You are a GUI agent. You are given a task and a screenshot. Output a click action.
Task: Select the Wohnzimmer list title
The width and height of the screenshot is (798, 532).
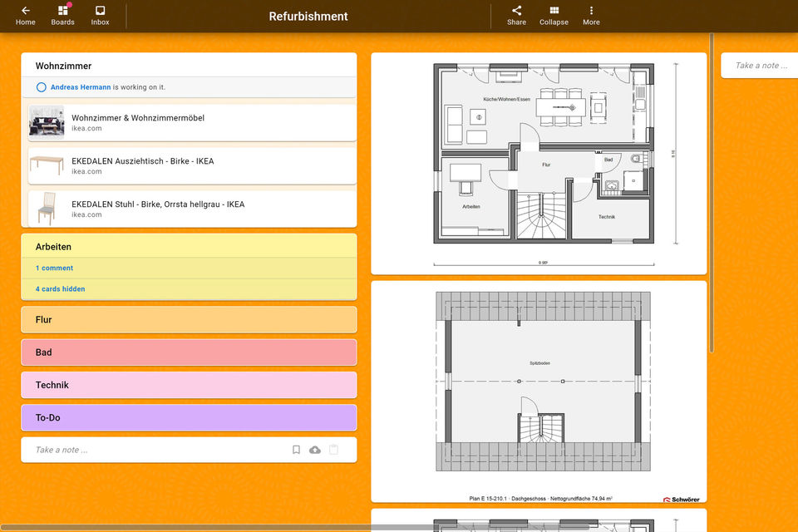[64, 66]
